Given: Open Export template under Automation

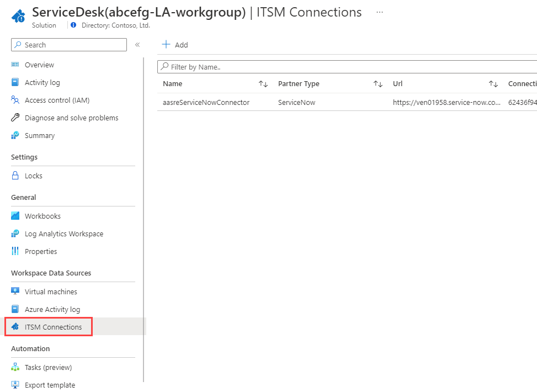Looking at the screenshot, I should coord(50,385).
